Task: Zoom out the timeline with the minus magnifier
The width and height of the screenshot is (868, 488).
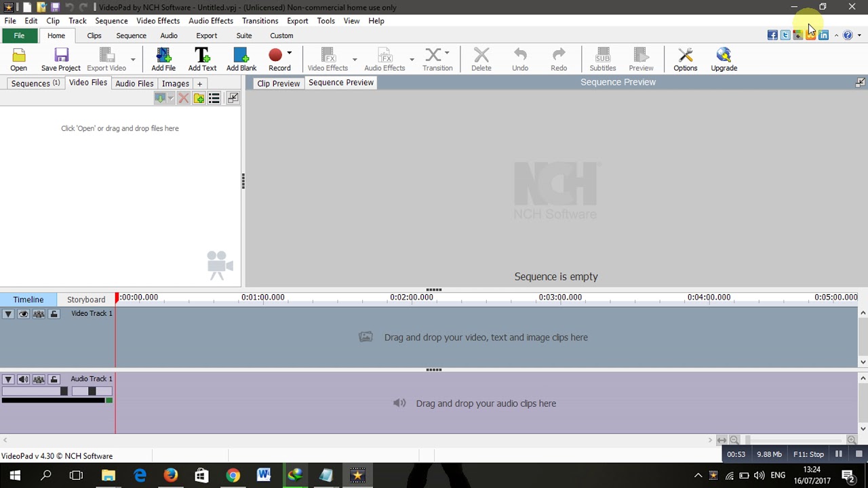Action: (x=734, y=441)
